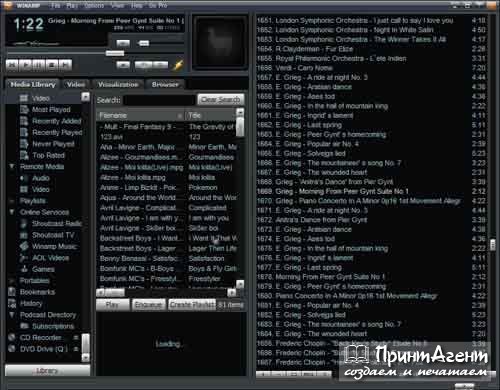Expand the Portables tree node
500x390 pixels.
pyautogui.click(x=12, y=280)
